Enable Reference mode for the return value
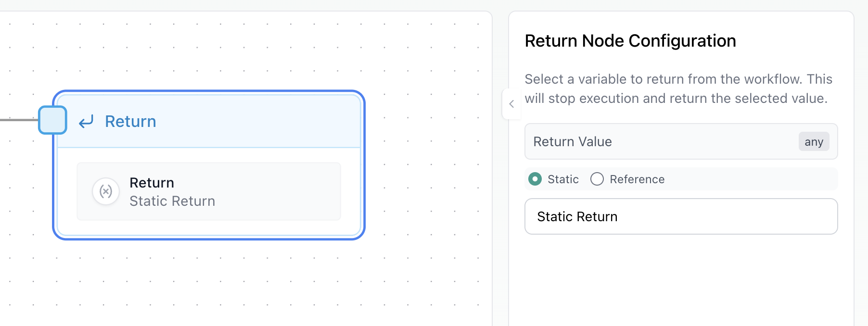Image resolution: width=868 pixels, height=326 pixels. point(597,179)
